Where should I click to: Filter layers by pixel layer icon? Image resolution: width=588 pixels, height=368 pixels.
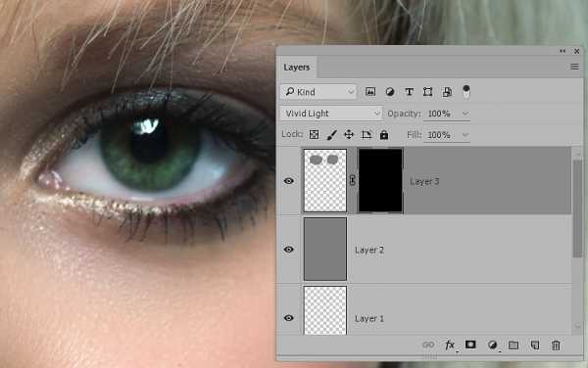[370, 92]
